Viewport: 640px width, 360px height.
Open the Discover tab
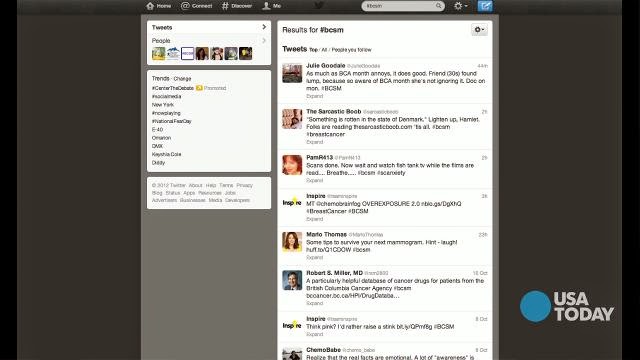click(x=237, y=6)
